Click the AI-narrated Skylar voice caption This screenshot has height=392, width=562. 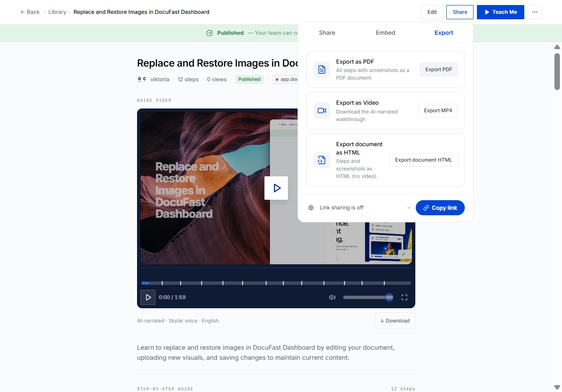[178, 321]
